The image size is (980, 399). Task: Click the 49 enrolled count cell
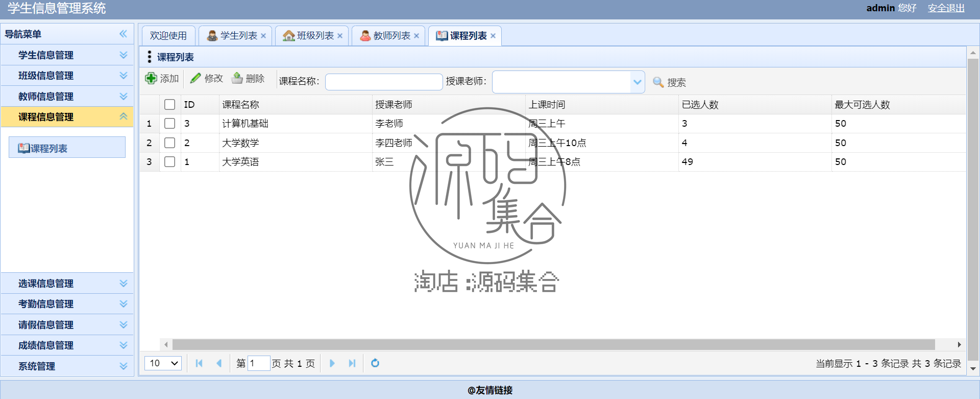[755, 162]
